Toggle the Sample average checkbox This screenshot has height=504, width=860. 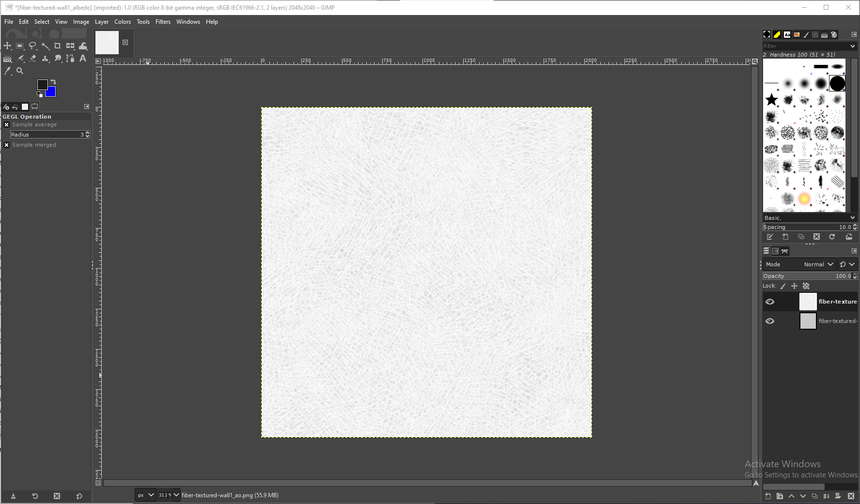point(7,125)
